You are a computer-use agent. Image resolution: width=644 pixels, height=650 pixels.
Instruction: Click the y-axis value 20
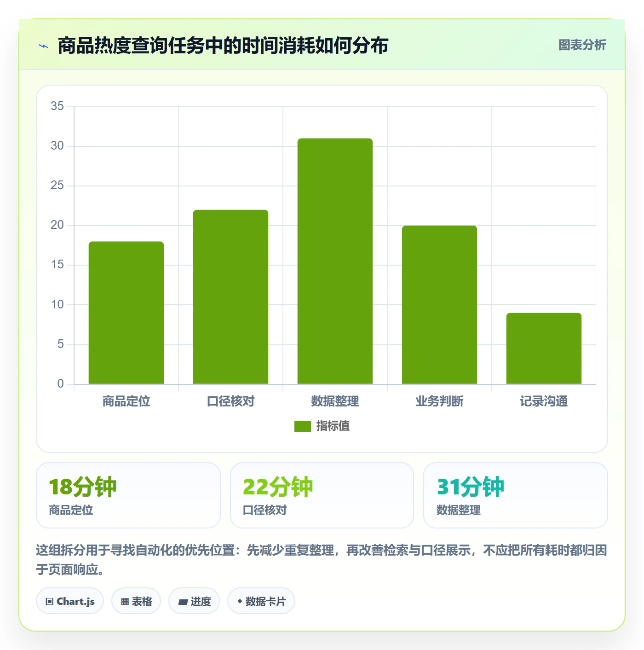click(x=57, y=225)
